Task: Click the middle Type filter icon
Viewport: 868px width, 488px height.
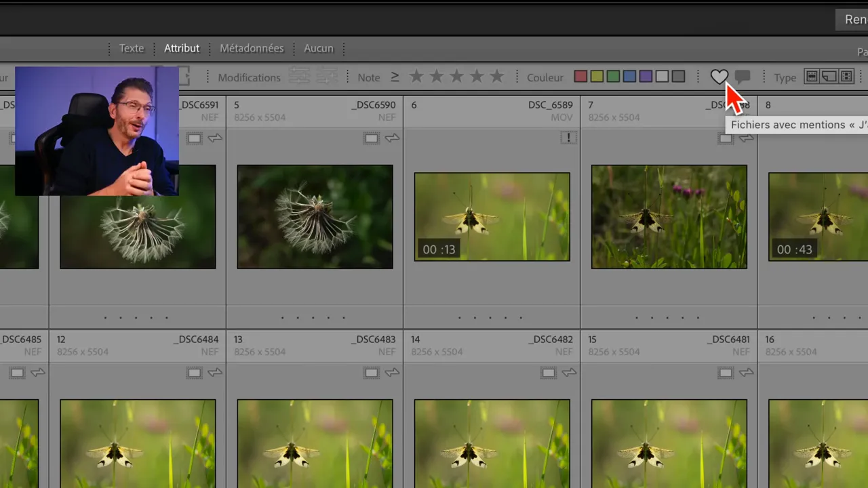Action: pos(829,77)
